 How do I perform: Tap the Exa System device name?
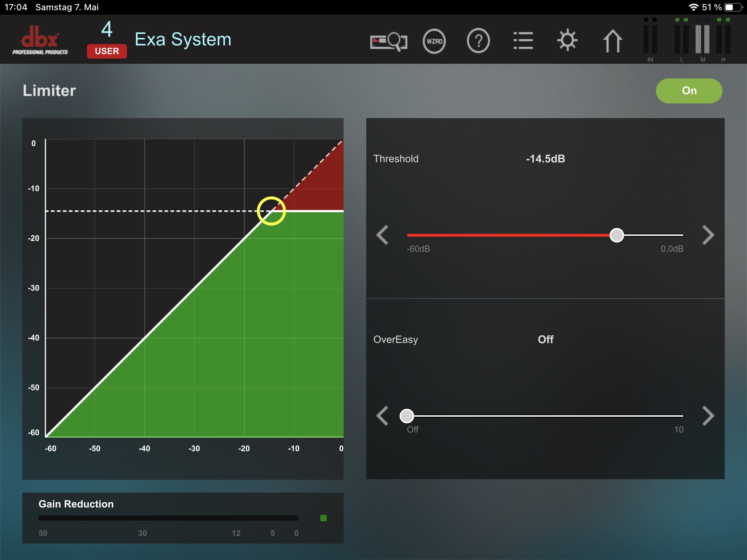click(183, 39)
